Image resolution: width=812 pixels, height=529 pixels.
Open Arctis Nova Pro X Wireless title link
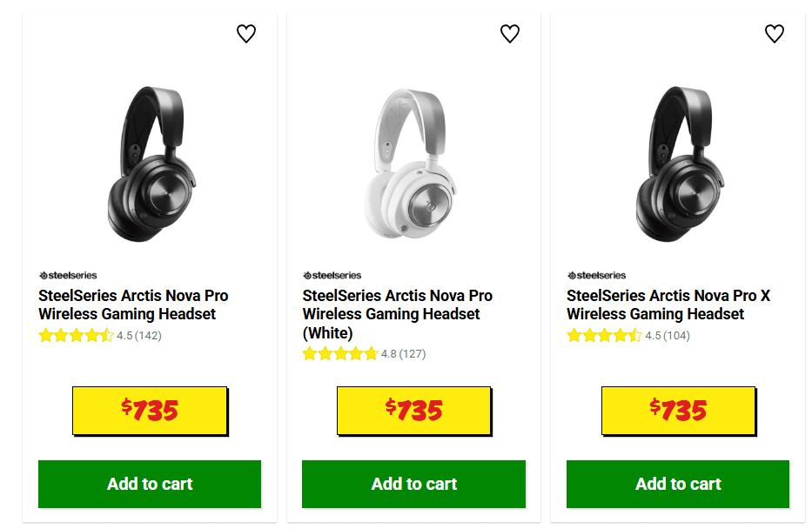tap(668, 305)
